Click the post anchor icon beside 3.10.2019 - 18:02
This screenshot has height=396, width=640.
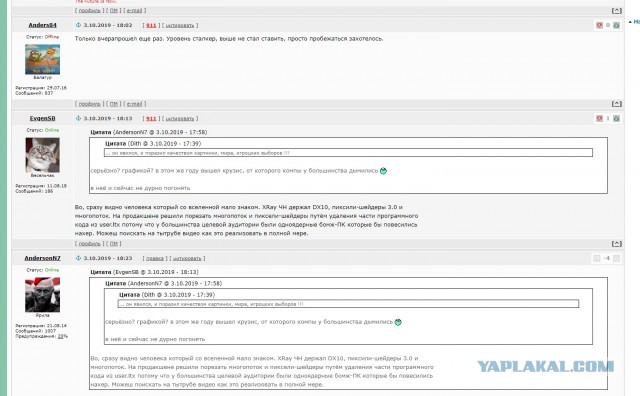(78, 25)
